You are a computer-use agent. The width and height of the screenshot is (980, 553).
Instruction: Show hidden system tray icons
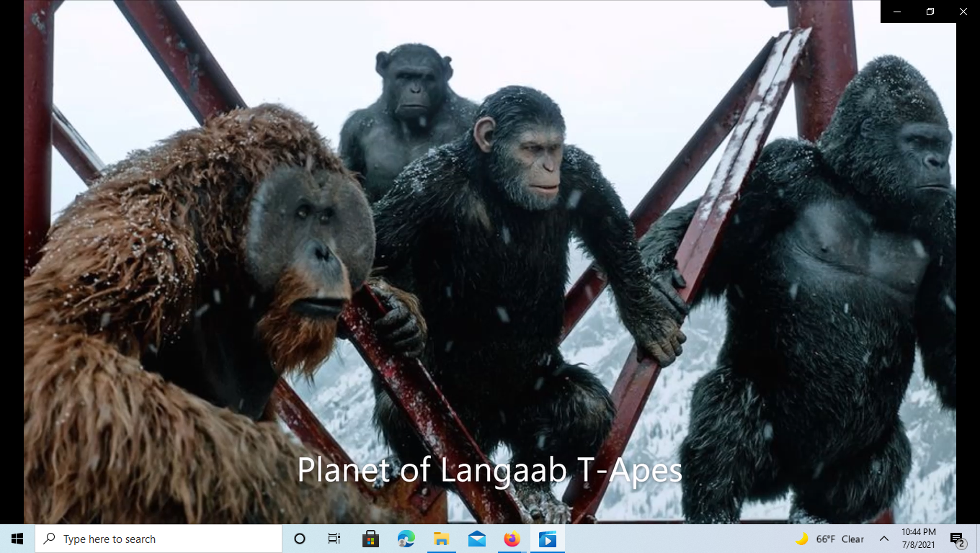click(x=883, y=539)
